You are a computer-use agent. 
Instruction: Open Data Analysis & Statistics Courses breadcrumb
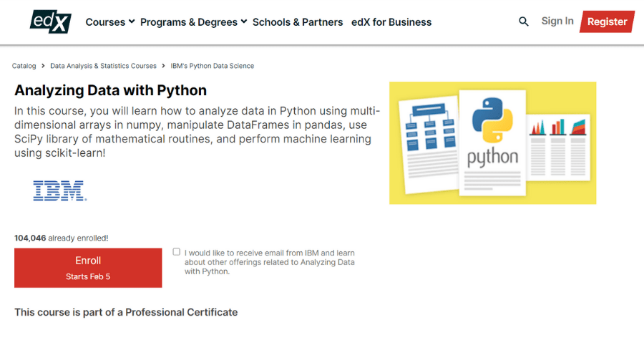coord(103,66)
